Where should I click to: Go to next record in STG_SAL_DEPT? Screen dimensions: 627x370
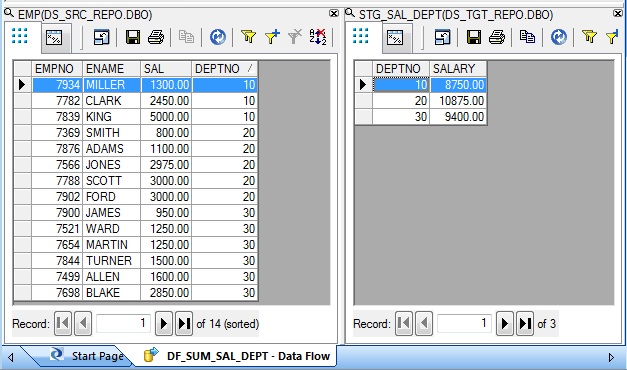tap(505, 323)
